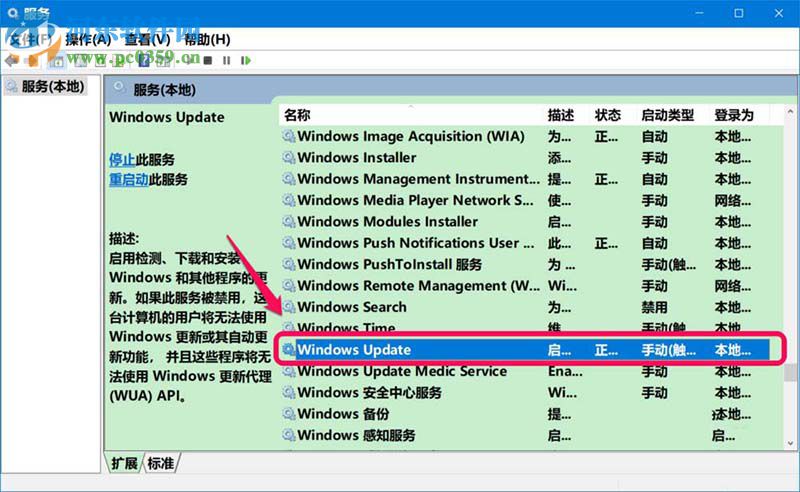800x492 pixels.
Task: Click 自动 cell in Windows Image Acquisition row
Action: [655, 136]
